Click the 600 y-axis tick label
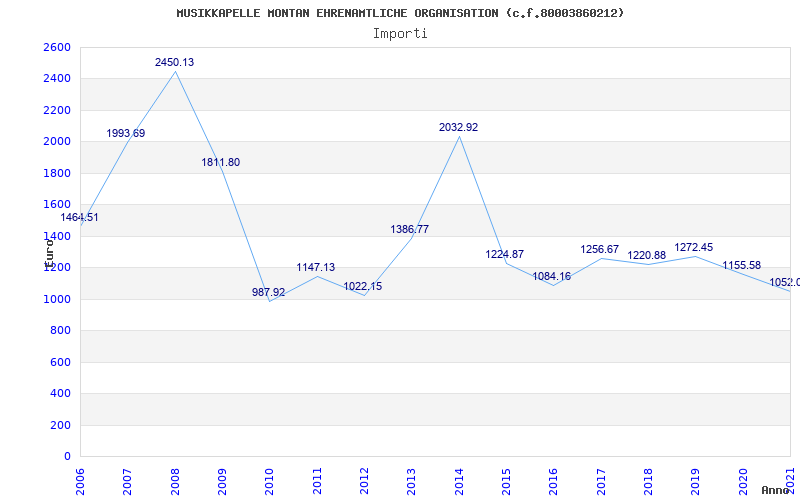The width and height of the screenshot is (800, 500). (60, 362)
